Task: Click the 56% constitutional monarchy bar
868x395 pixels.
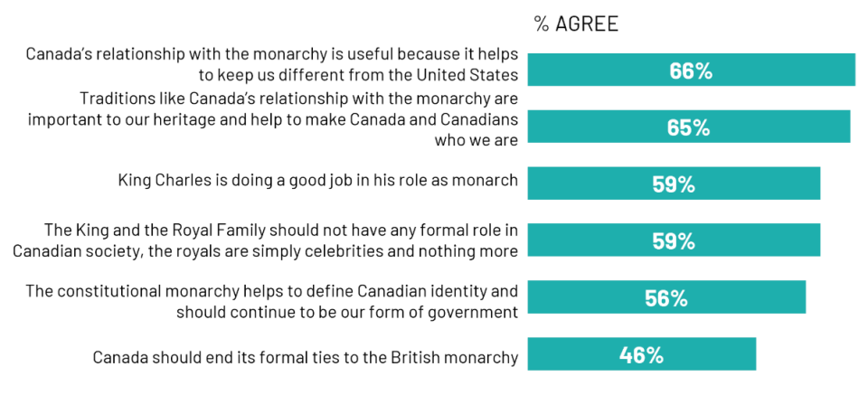Action: [666, 297]
